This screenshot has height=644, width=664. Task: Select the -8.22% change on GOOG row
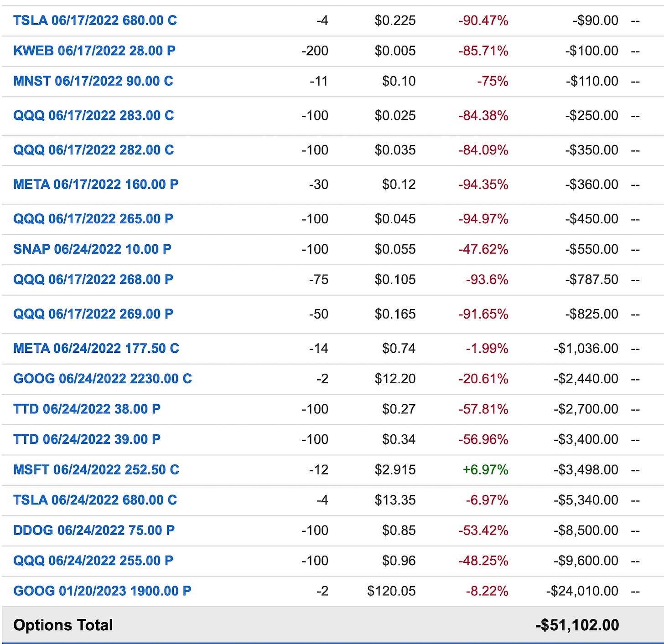point(487,591)
